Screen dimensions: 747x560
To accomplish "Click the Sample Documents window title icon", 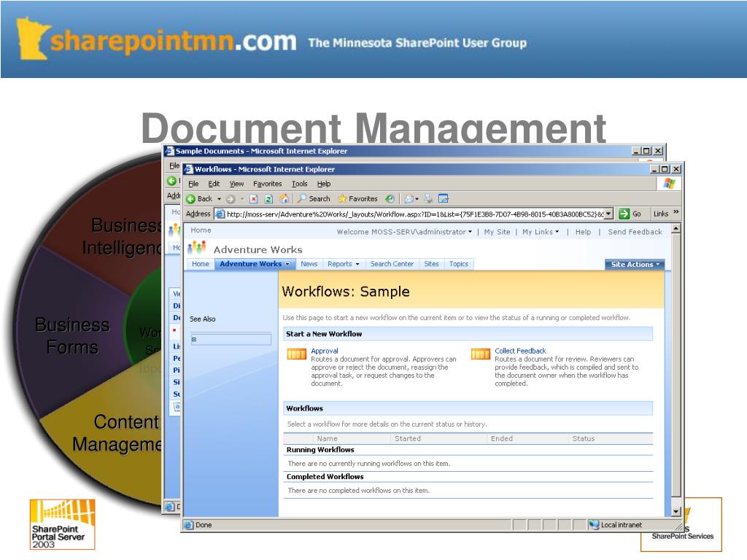I will click(x=169, y=151).
